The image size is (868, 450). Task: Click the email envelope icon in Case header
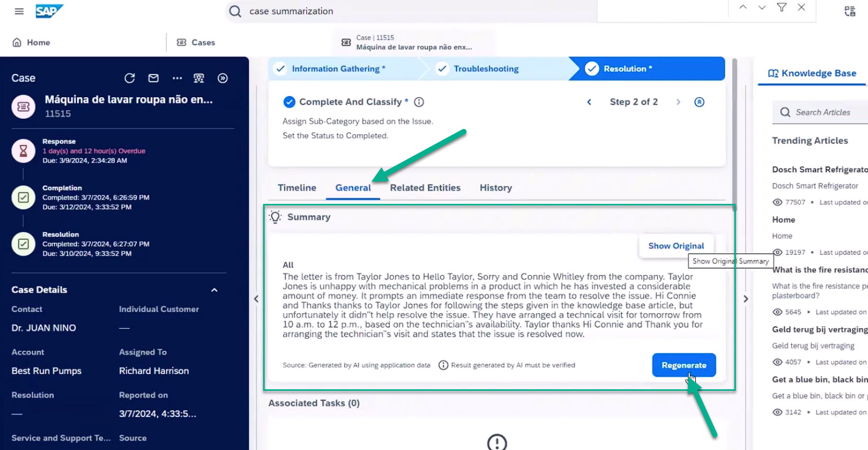[x=153, y=78]
